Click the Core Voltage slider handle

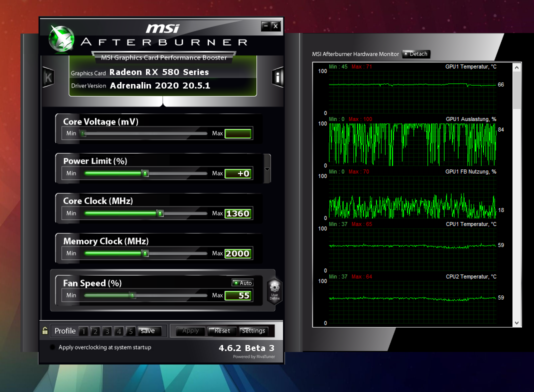(x=83, y=133)
